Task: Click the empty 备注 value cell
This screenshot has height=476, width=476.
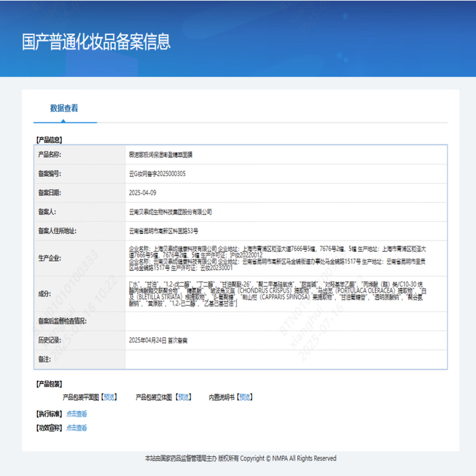Action: pyautogui.click(x=286, y=359)
